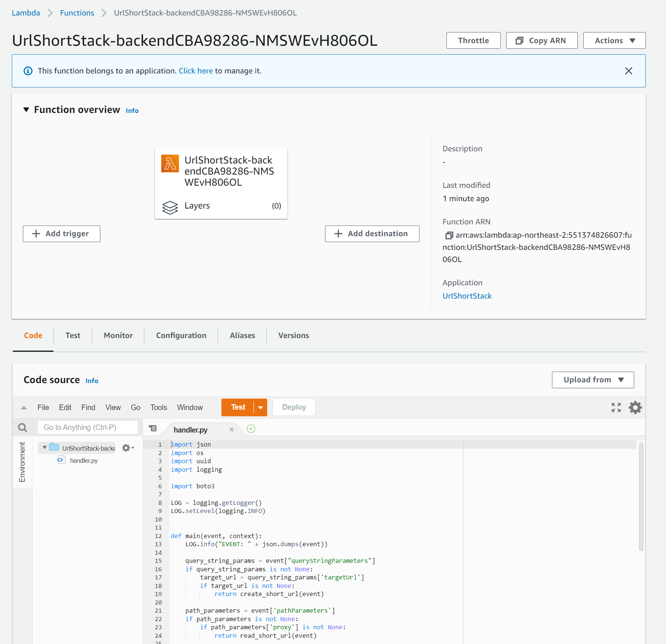
Task: Open the Window menu in code editor
Action: [190, 407]
